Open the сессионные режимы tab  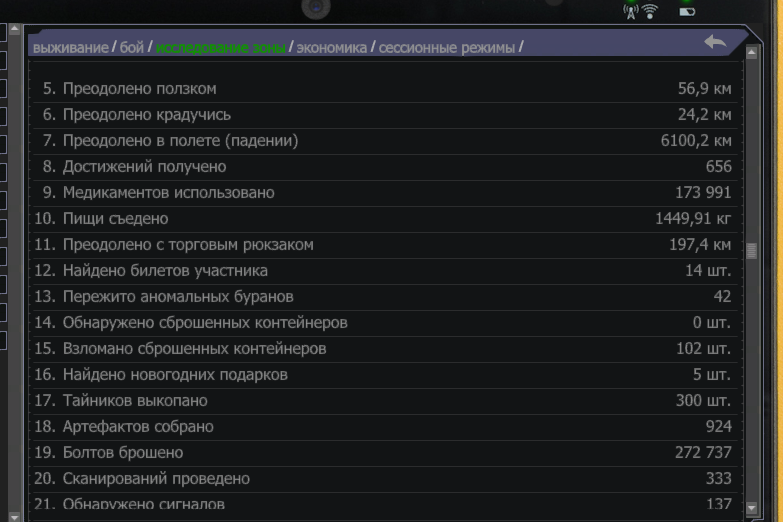(446, 47)
